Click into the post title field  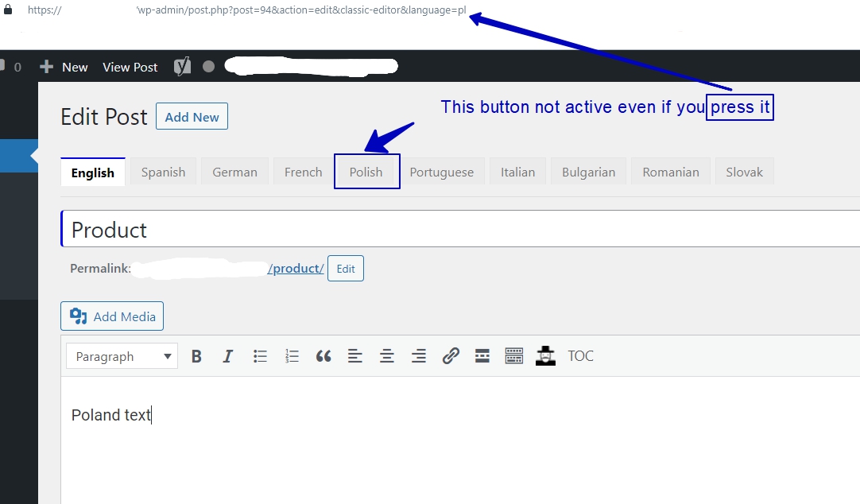point(461,230)
